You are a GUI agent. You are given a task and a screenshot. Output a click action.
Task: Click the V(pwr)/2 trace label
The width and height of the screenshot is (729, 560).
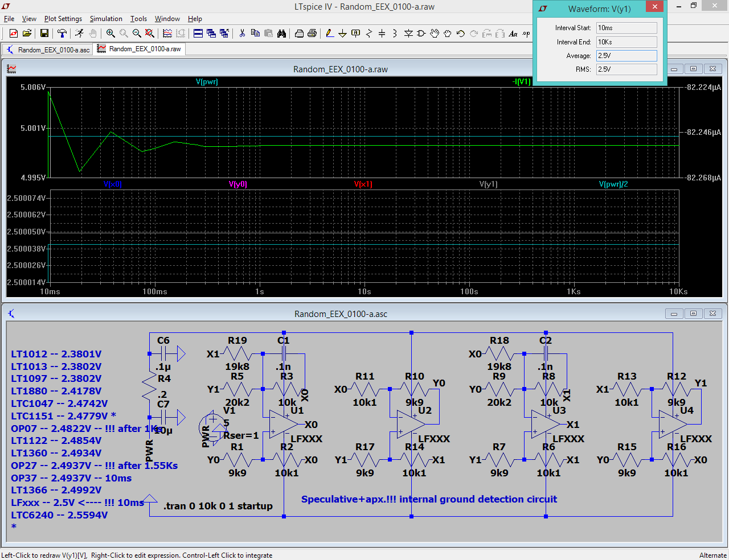(613, 184)
